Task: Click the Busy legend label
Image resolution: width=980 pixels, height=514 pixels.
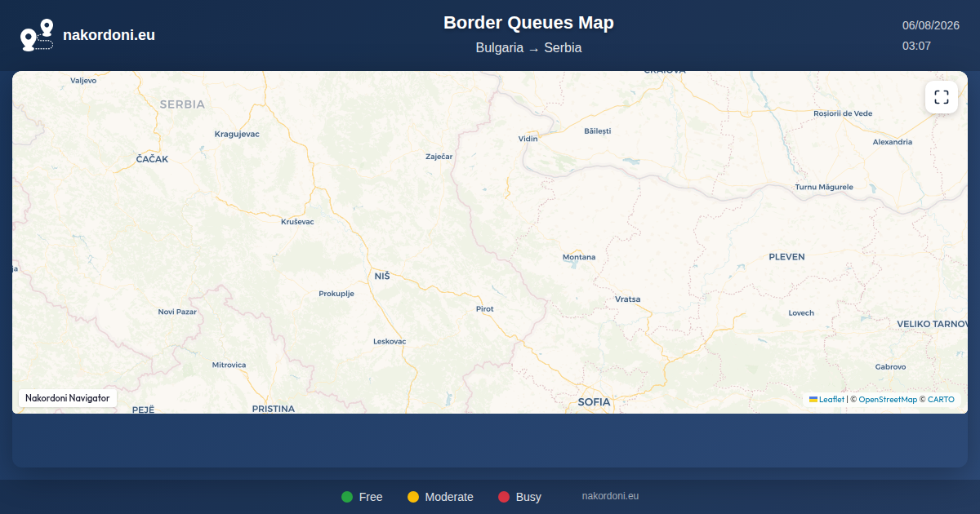Action: click(528, 497)
